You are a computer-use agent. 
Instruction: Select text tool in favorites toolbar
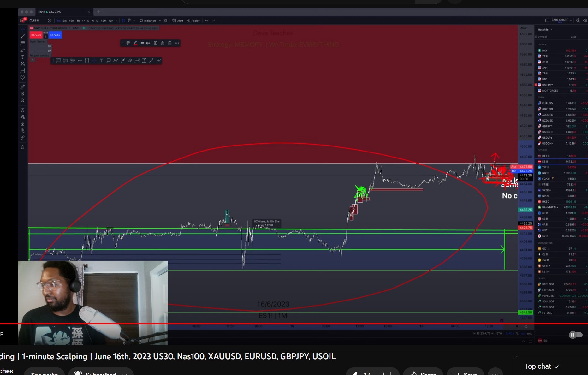coord(101,61)
